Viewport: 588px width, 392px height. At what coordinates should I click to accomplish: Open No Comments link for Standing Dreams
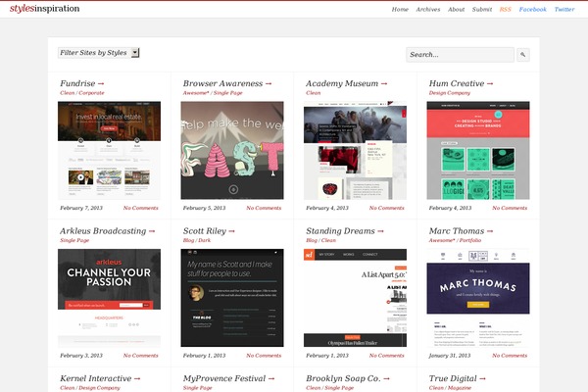[387, 355]
